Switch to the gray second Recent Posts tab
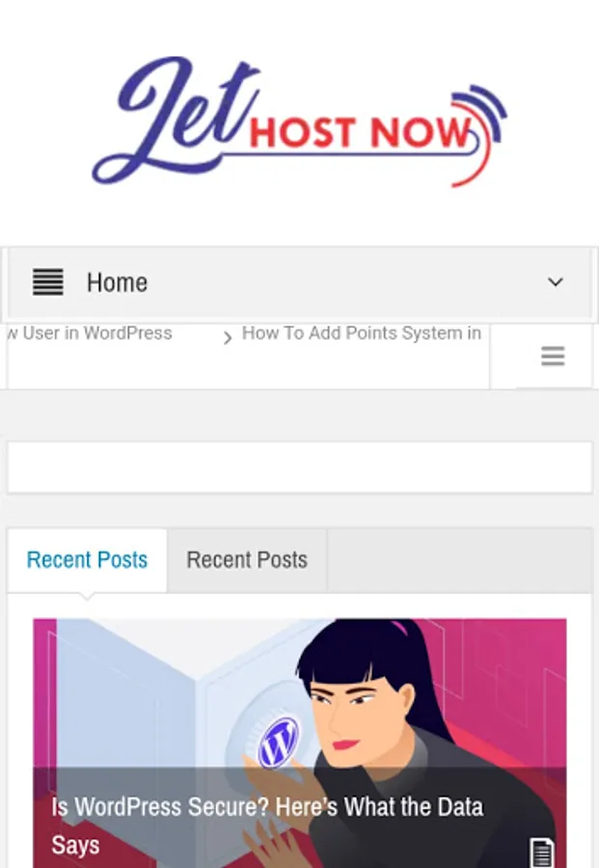599x868 pixels. pos(247,560)
